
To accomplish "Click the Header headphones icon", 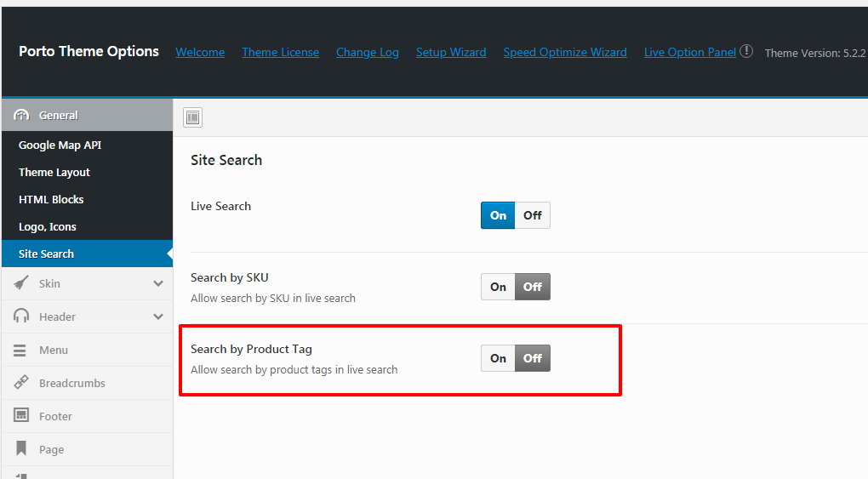I will 21,316.
